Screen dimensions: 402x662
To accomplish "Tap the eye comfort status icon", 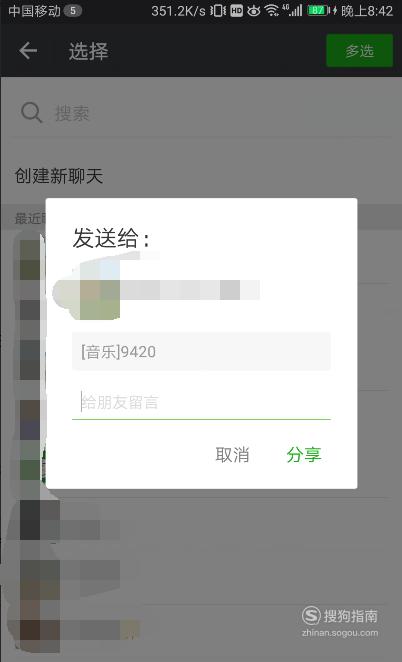I will click(254, 11).
